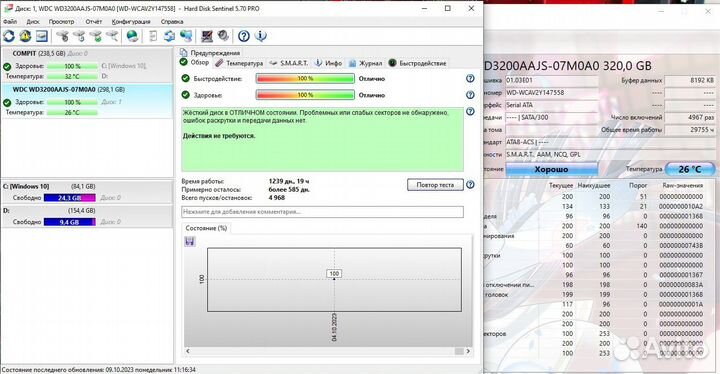
Task: Switch to the Обзор tab
Action: click(x=194, y=62)
